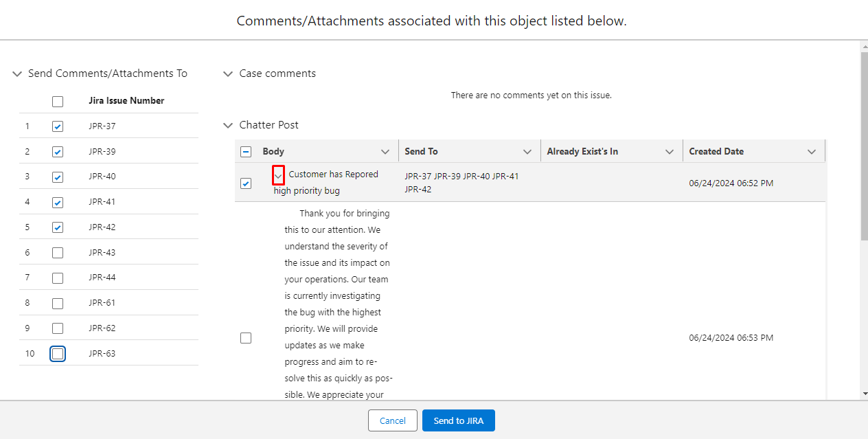The width and height of the screenshot is (868, 439).
Task: Click the JPR-61 issue number text
Action: point(102,303)
